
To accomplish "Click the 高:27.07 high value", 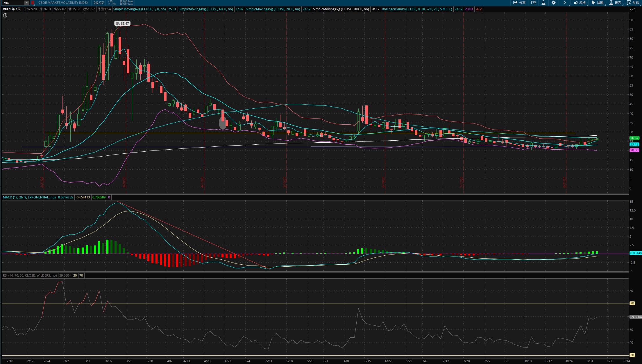I will point(60,9).
